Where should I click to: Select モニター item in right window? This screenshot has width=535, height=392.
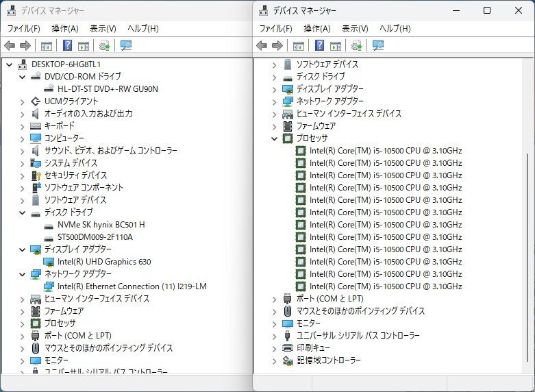308,323
